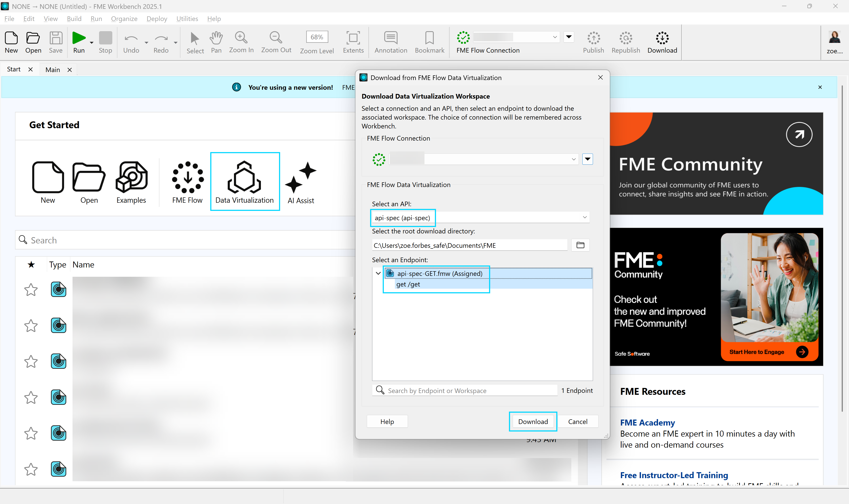Click Get Started New icon
Image resolution: width=849 pixels, height=504 pixels.
[x=48, y=177]
